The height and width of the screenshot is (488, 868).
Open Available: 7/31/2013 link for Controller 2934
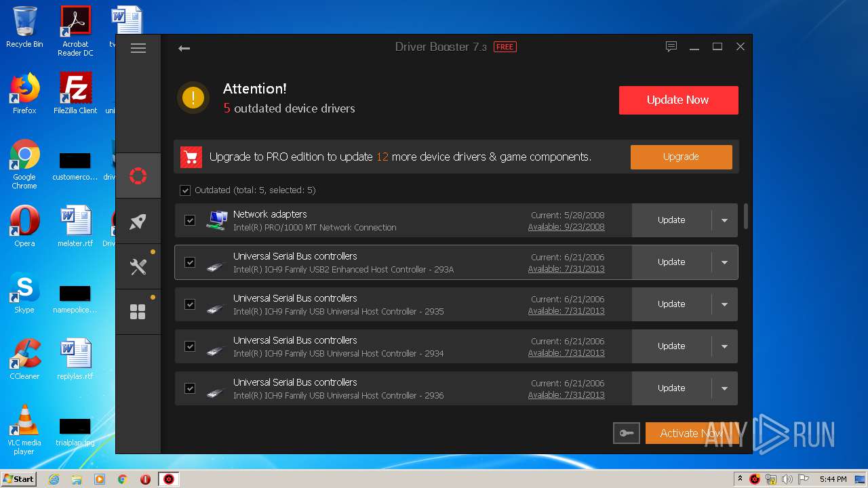[x=566, y=353]
